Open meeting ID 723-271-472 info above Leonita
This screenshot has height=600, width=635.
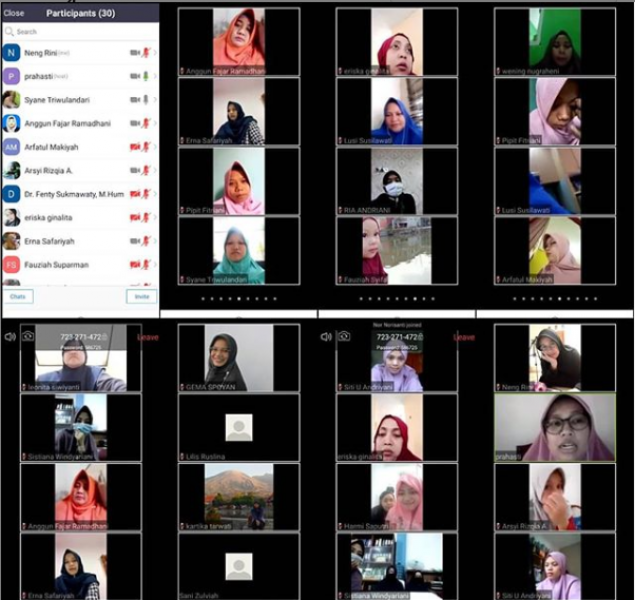pyautogui.click(x=82, y=337)
